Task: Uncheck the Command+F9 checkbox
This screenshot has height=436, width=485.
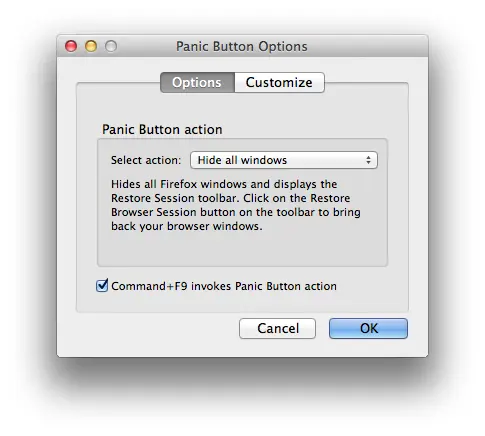Action: coord(102,286)
